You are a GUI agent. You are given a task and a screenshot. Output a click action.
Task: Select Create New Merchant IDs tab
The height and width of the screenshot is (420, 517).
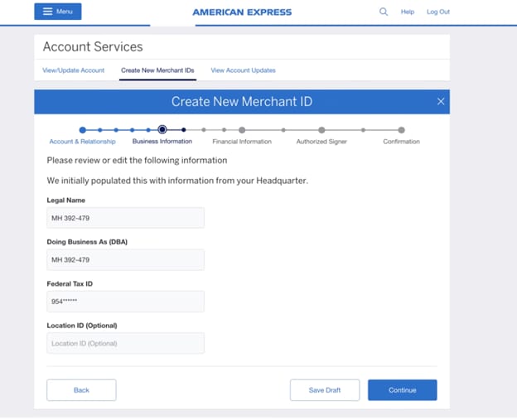tap(157, 70)
